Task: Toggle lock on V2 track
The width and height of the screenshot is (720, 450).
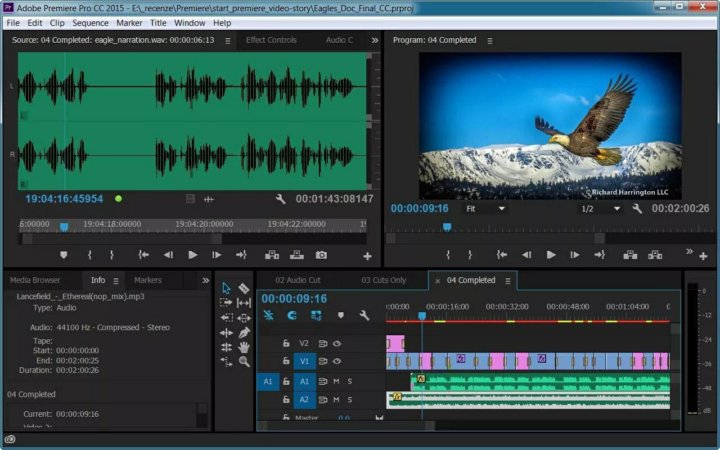Action: click(286, 343)
